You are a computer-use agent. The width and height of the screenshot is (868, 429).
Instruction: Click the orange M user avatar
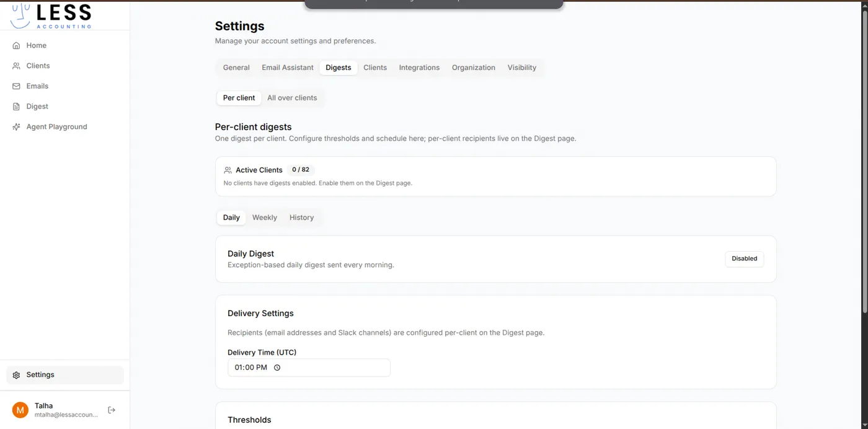(20, 410)
